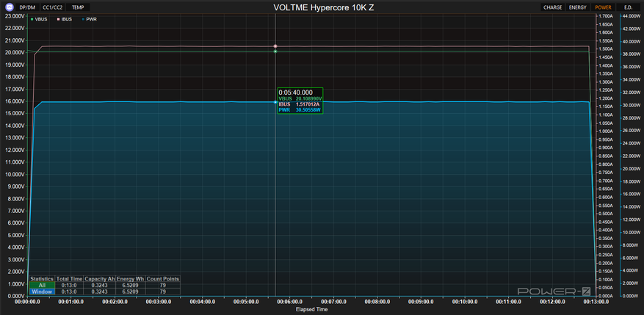This screenshot has width=644, height=315.
Task: Click the 1.500A current axis label
Action: tap(607, 49)
